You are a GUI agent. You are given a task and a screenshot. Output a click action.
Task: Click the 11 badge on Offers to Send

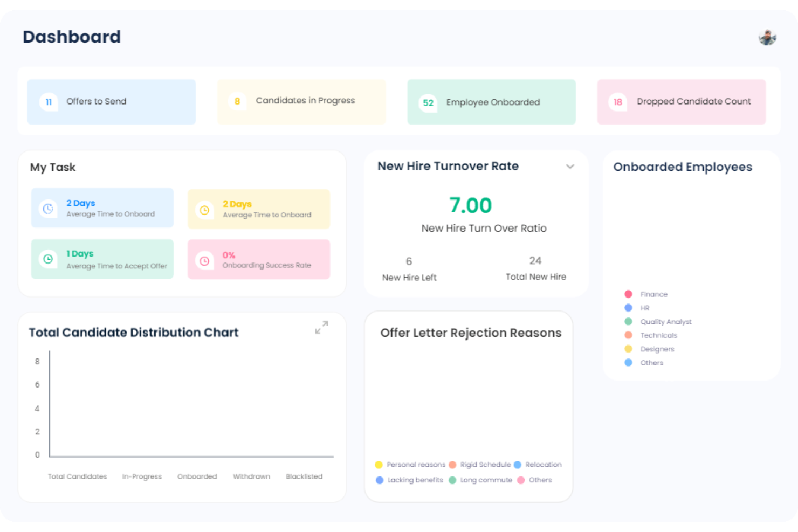pos(49,102)
